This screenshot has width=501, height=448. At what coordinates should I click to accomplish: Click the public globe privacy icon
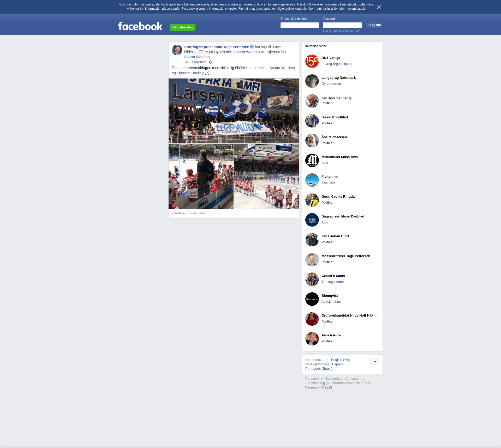click(x=211, y=62)
